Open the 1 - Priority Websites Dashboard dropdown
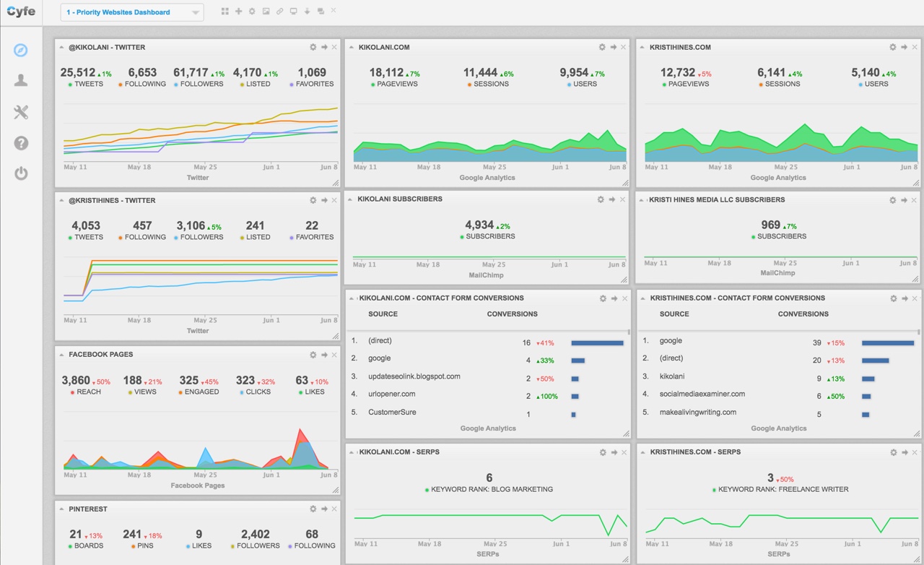The image size is (924, 565). click(132, 12)
